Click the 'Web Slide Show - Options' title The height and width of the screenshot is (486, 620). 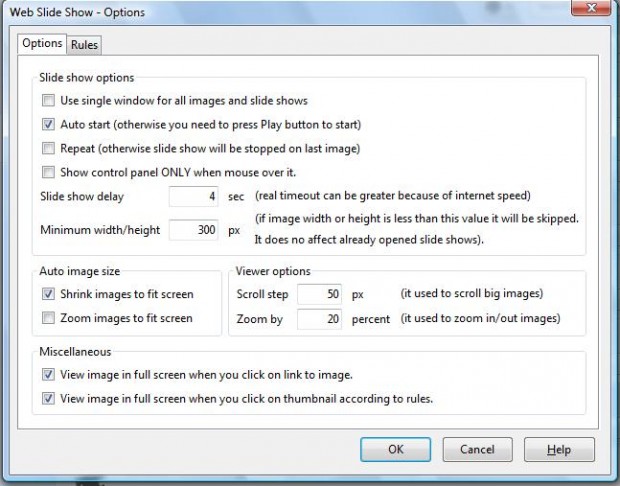[78, 12]
